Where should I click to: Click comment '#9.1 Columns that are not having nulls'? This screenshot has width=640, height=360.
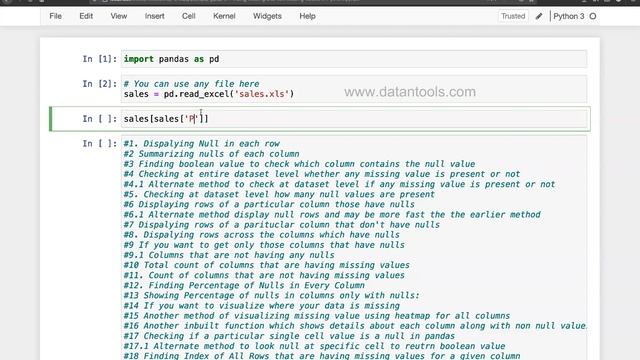click(229, 255)
